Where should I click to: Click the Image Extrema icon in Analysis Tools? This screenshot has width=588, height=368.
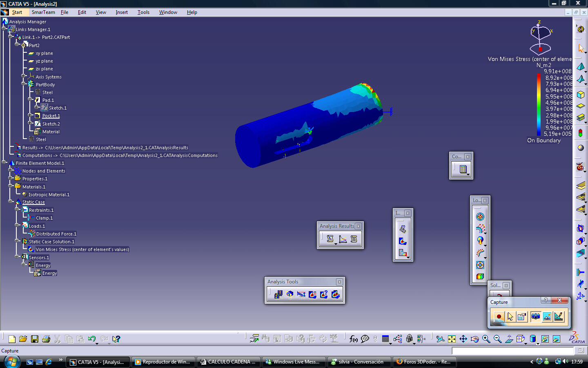[313, 294]
